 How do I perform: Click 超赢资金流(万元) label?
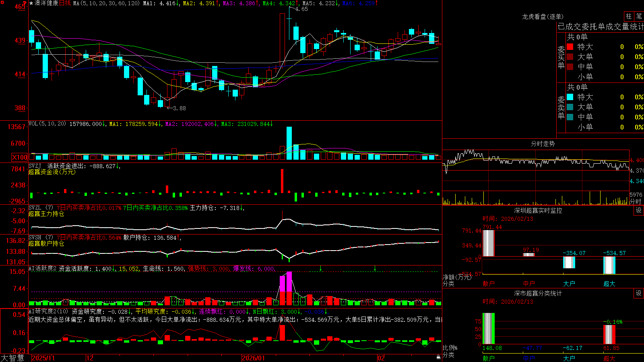52,172
